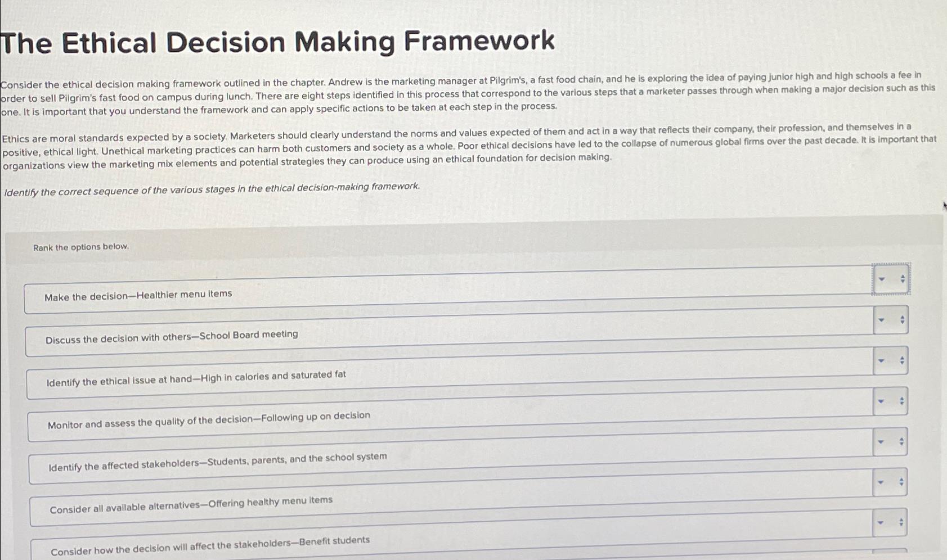Click the stepper beside "Discuss the decision with others"
This screenshot has width=947, height=560.
click(902, 319)
